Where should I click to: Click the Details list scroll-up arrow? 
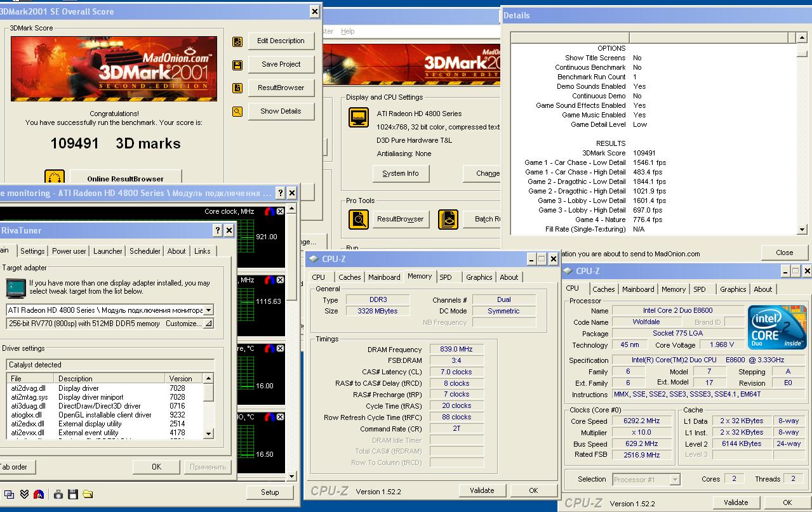point(801,38)
